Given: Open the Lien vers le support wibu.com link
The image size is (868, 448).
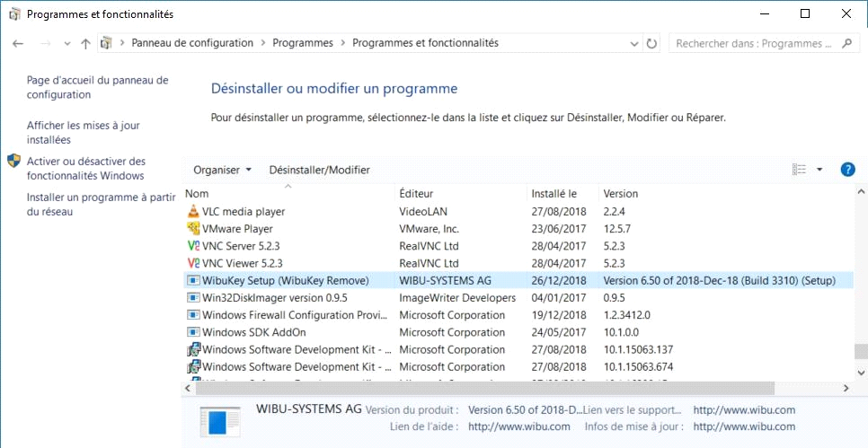Looking at the screenshot, I should point(744,410).
